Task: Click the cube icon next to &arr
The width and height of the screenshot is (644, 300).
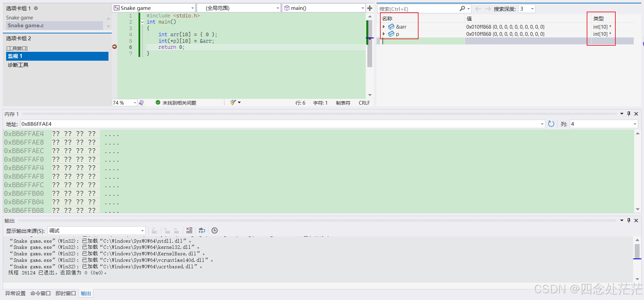Action: (x=391, y=27)
